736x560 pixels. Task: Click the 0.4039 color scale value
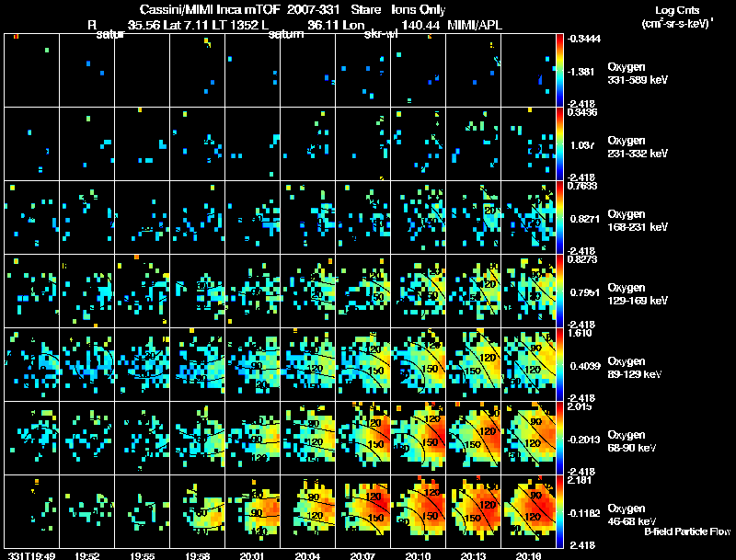584,366
